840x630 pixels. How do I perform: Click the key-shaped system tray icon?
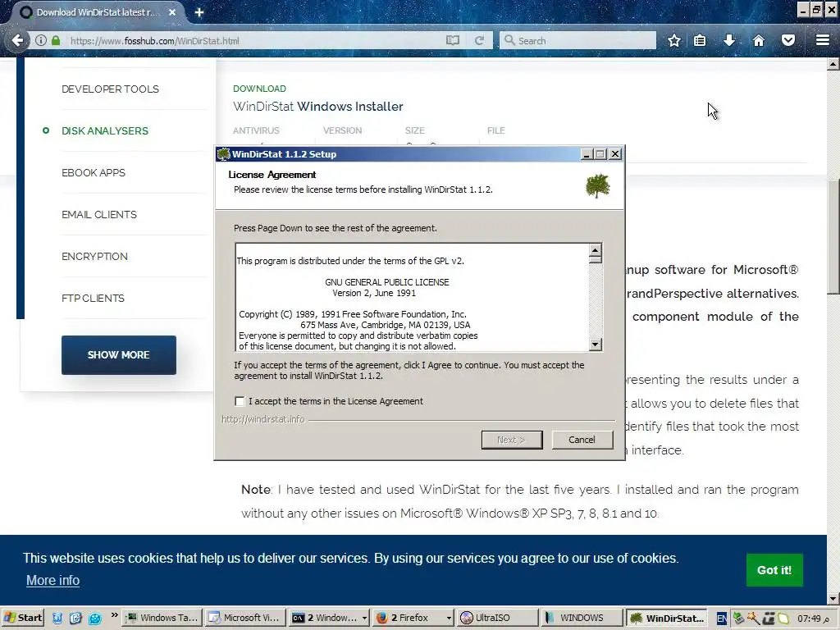[754, 619]
